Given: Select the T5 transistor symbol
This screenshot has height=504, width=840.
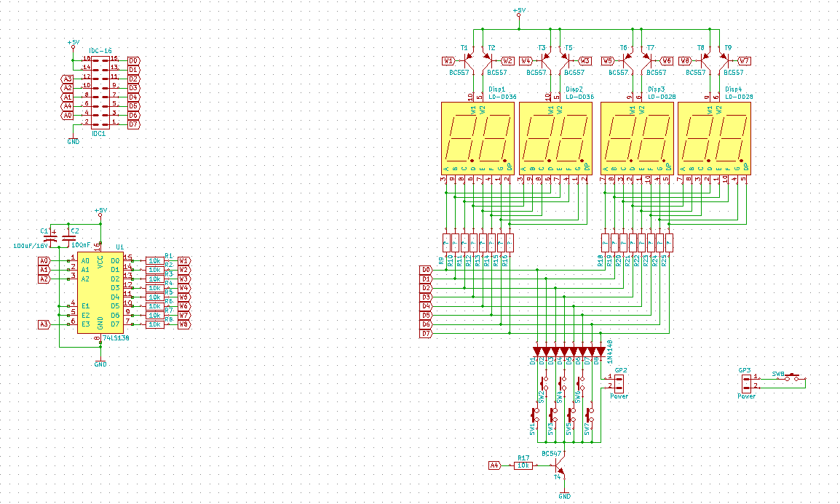Looking at the screenshot, I should pyautogui.click(x=565, y=60).
